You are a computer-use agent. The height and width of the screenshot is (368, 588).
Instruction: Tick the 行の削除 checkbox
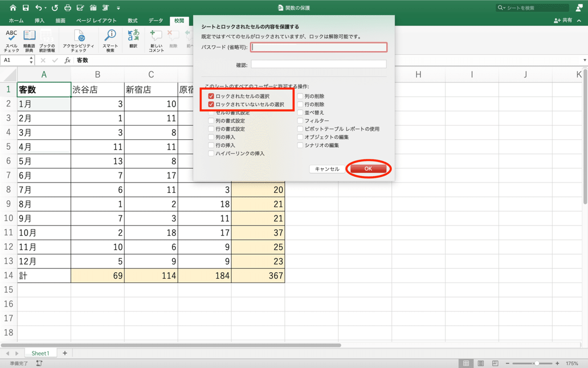(x=300, y=105)
